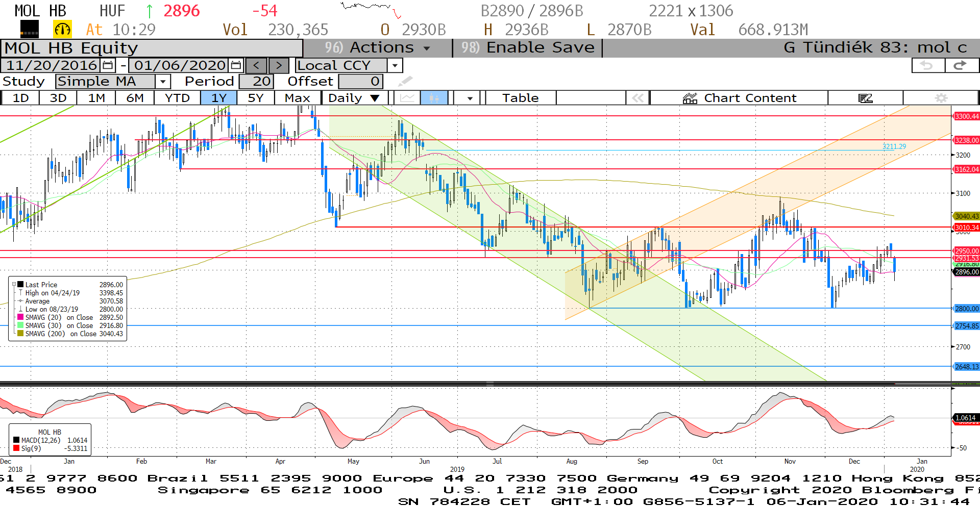
Task: Click the 3300.44 red price label
Action: click(967, 116)
